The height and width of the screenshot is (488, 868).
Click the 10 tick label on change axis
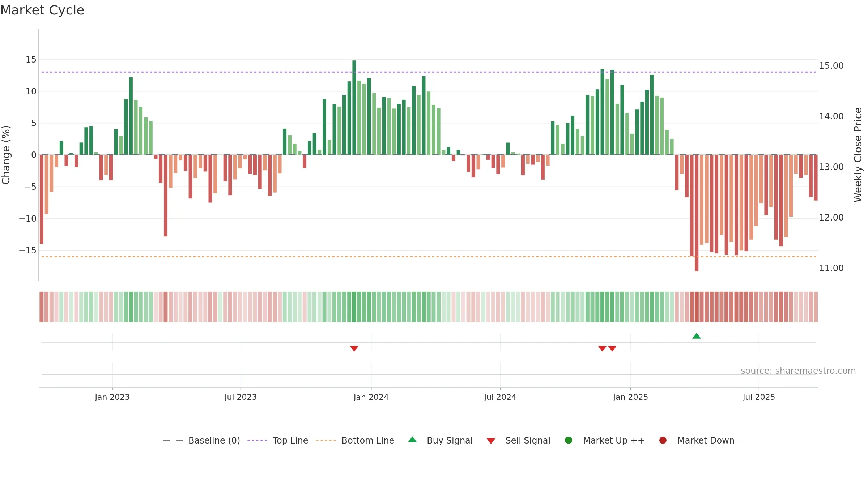point(31,91)
